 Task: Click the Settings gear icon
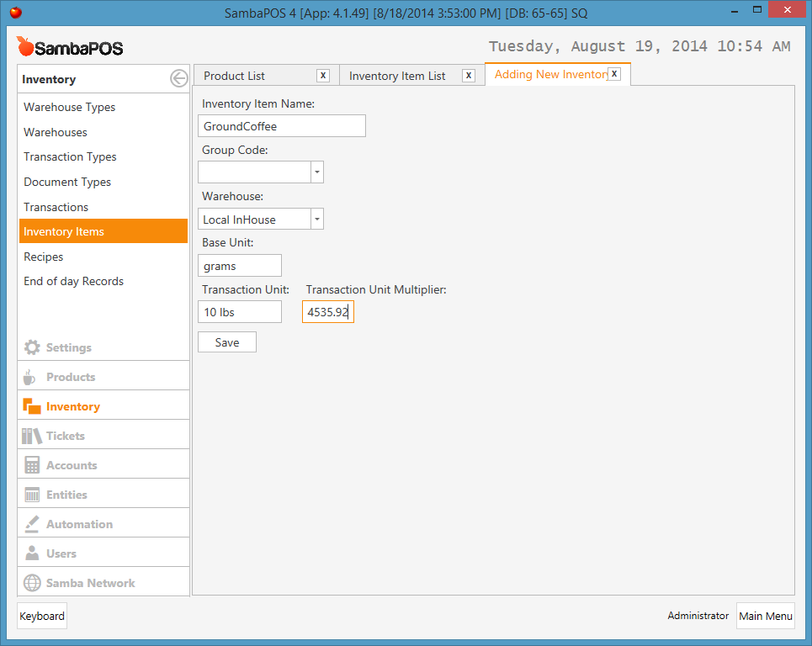32,347
